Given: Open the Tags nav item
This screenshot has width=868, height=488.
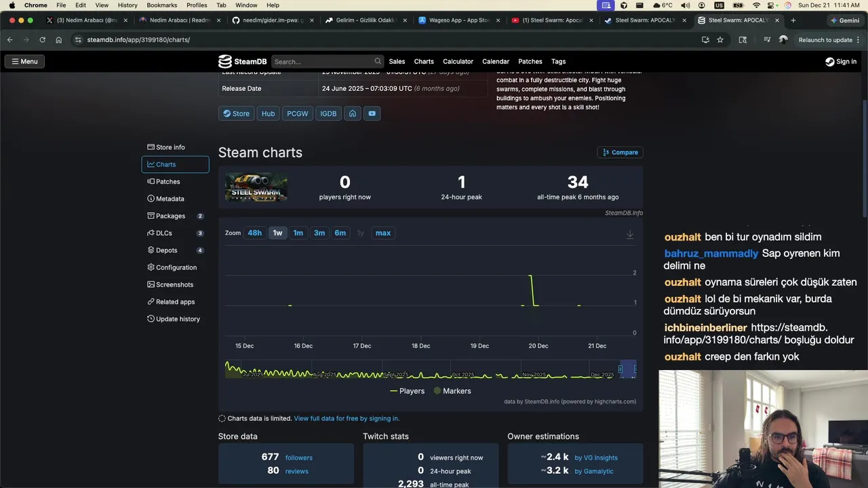Looking at the screenshot, I should coord(558,62).
